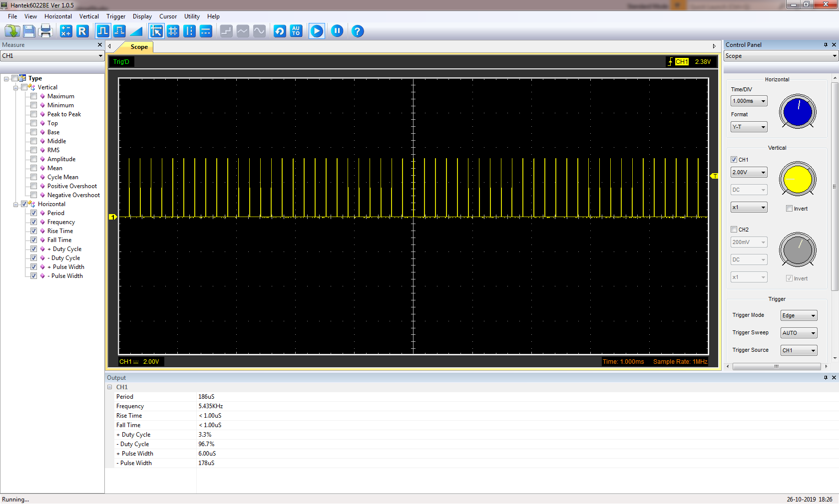Screen dimensions: 839x504
Task: Disable the CH1 channel checkbox
Action: (x=734, y=160)
